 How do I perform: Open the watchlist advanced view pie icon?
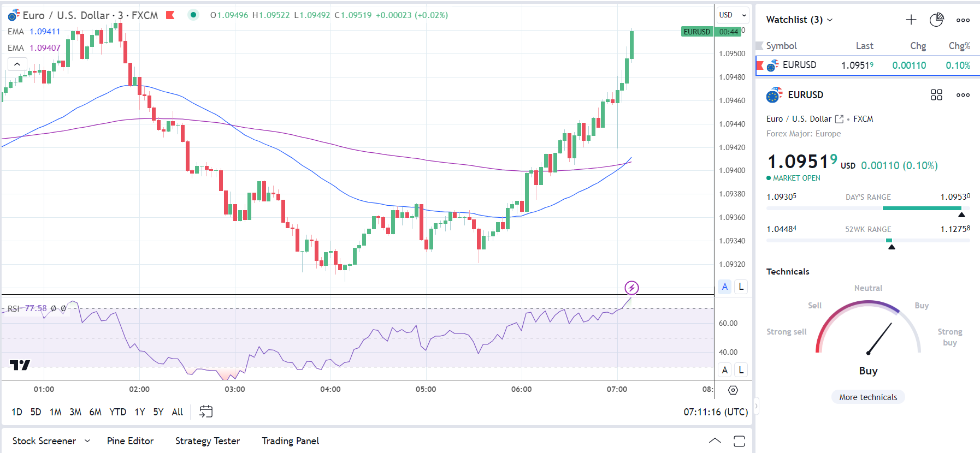(x=936, y=20)
